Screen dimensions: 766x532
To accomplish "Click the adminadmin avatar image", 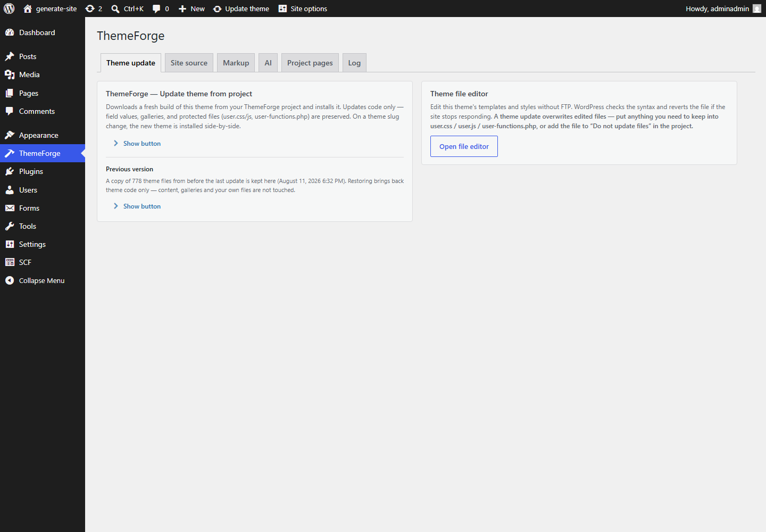I will [x=757, y=9].
